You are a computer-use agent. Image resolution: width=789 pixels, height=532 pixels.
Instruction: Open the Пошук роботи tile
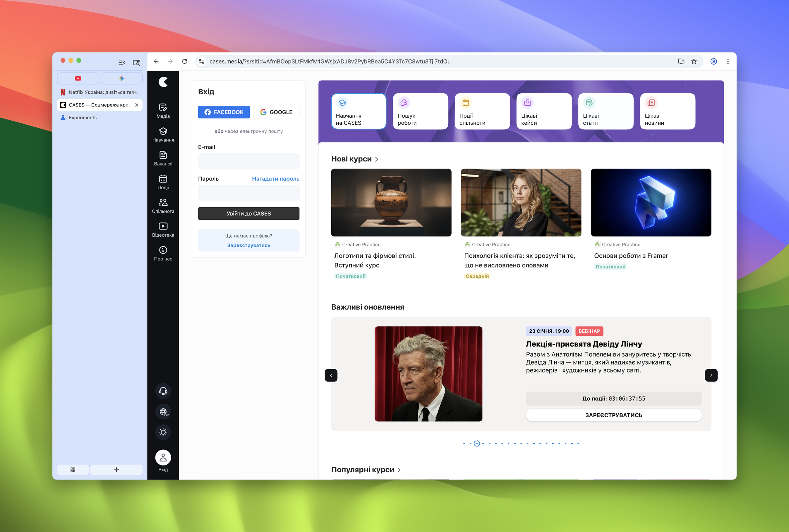[420, 111]
